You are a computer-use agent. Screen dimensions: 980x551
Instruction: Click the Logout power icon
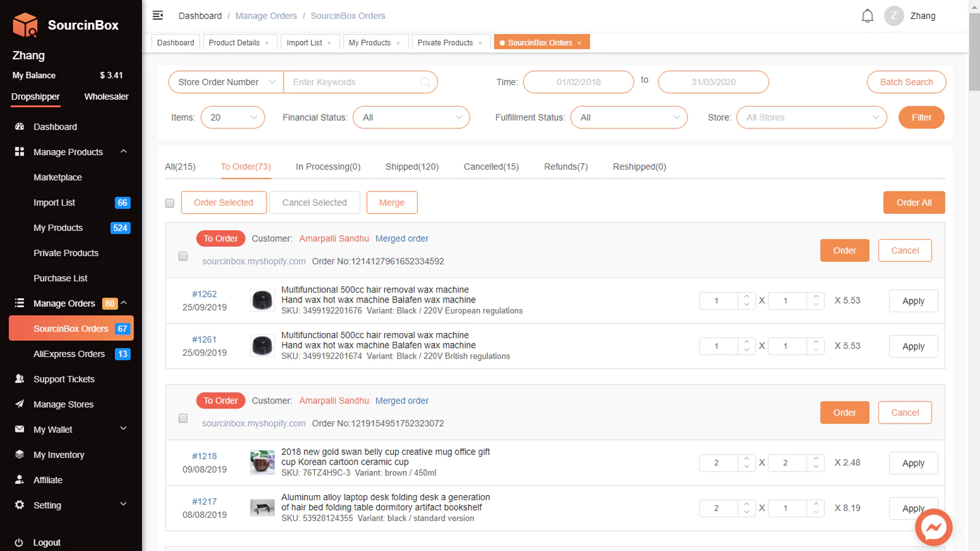[x=19, y=542]
